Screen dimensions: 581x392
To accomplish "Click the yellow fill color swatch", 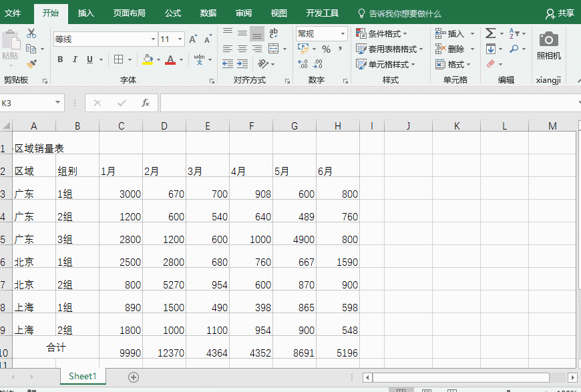I will pyautogui.click(x=148, y=59).
